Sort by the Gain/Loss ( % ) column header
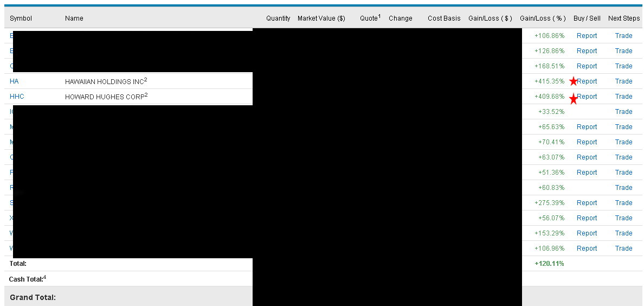644x306 pixels. 543,18
